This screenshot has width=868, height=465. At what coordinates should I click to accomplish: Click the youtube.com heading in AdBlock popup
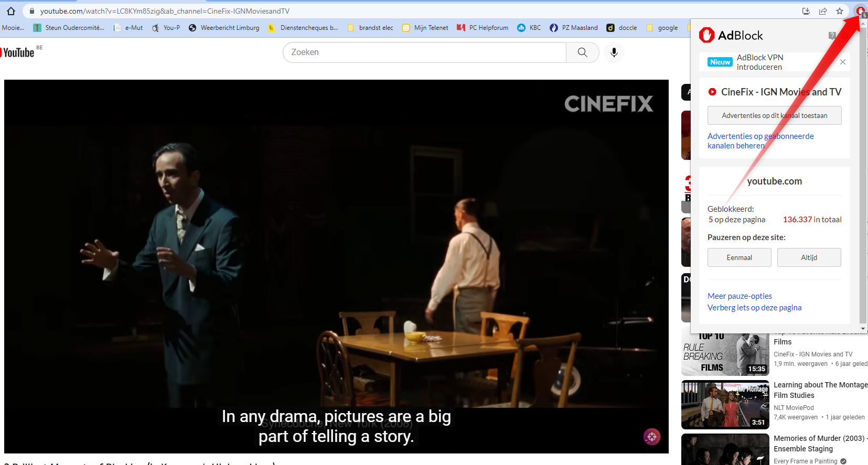point(775,181)
